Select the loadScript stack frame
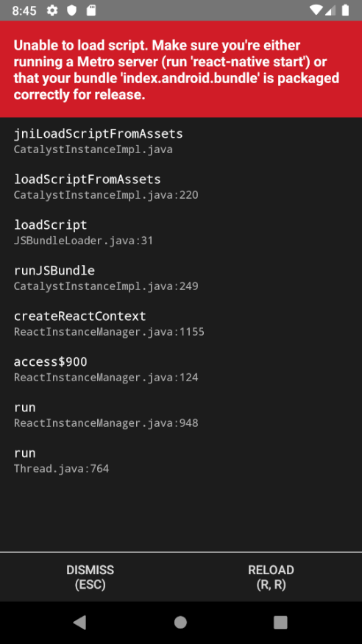 click(51, 225)
